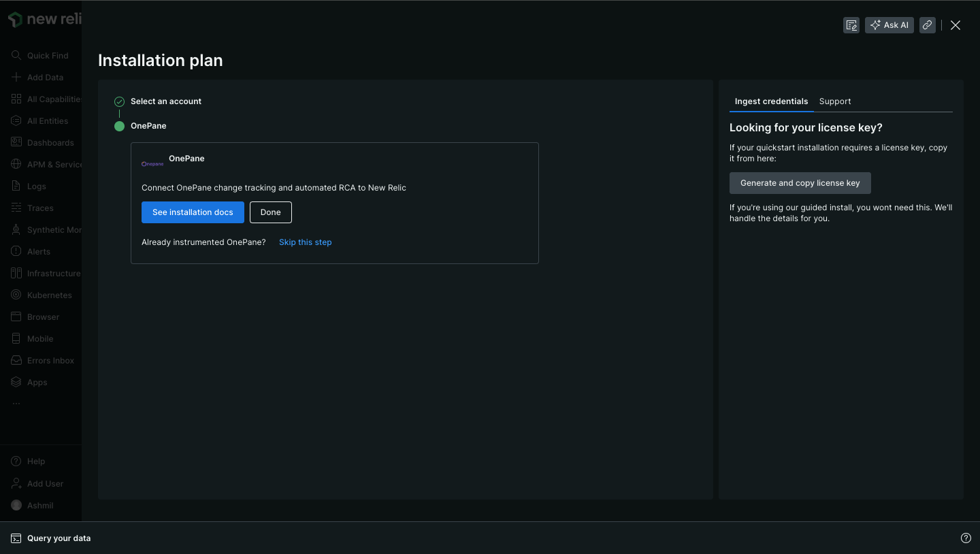Click help circle icon at bottom right

click(x=966, y=538)
